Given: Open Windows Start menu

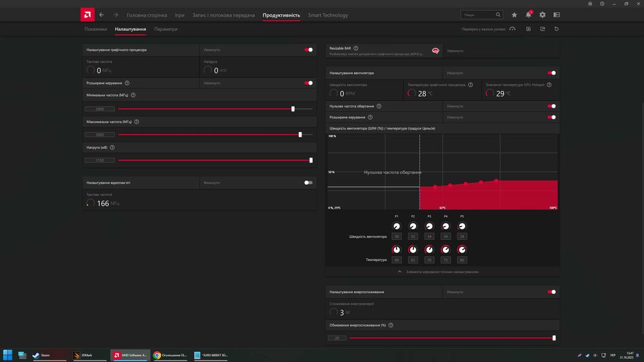Looking at the screenshot, I should 7,355.
